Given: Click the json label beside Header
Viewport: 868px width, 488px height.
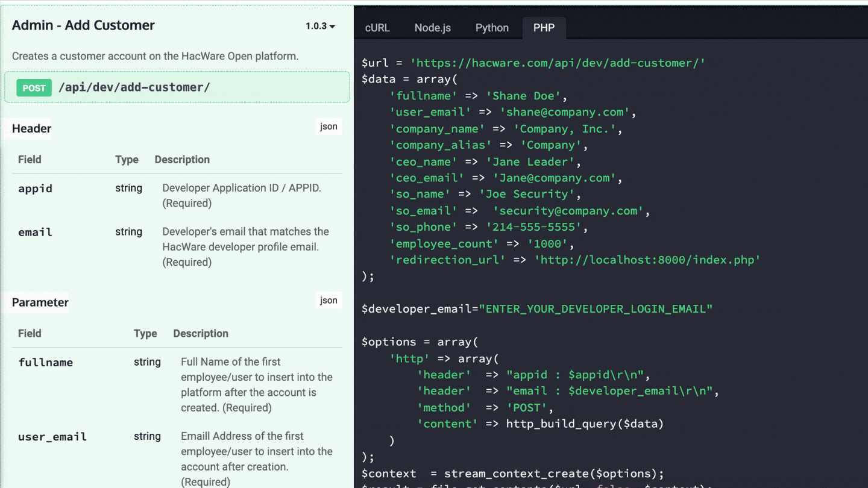Looking at the screenshot, I should (329, 127).
